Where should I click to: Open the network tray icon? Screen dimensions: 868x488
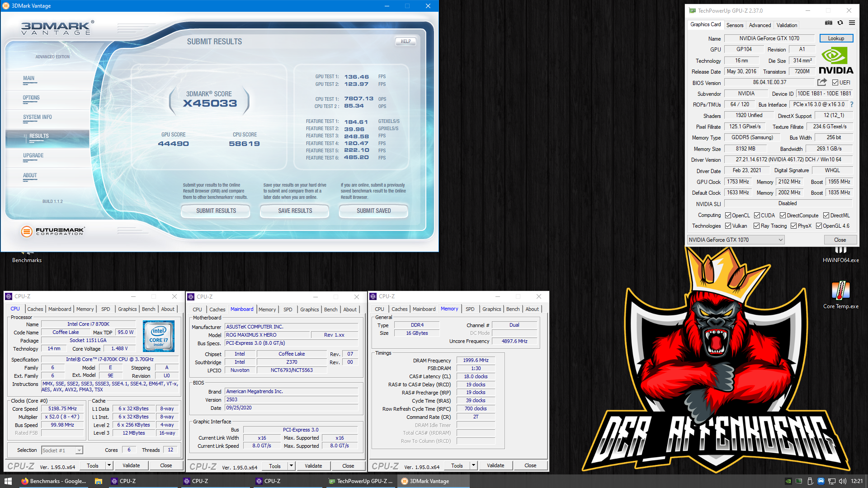(x=832, y=481)
